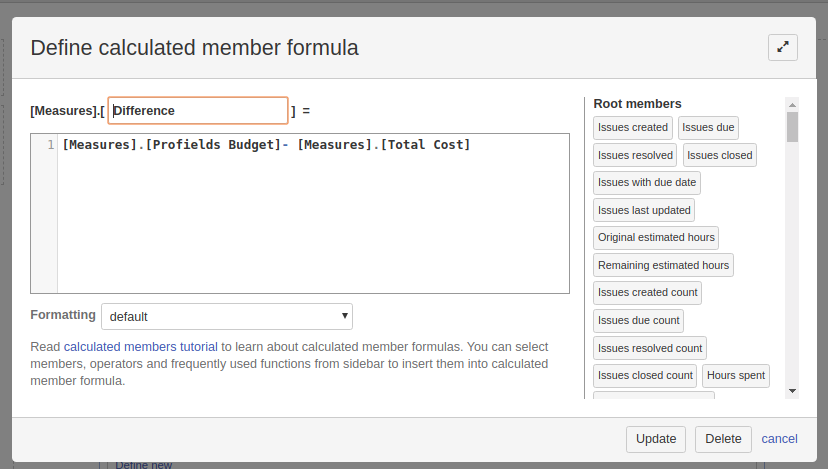Open the calculated members tutorial link
Viewport: 828px width, 469px height.
(140, 346)
